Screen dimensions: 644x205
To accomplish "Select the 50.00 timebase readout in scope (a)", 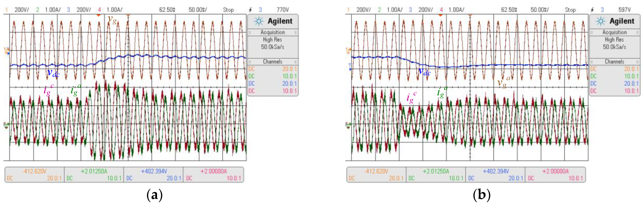I will (x=197, y=10).
